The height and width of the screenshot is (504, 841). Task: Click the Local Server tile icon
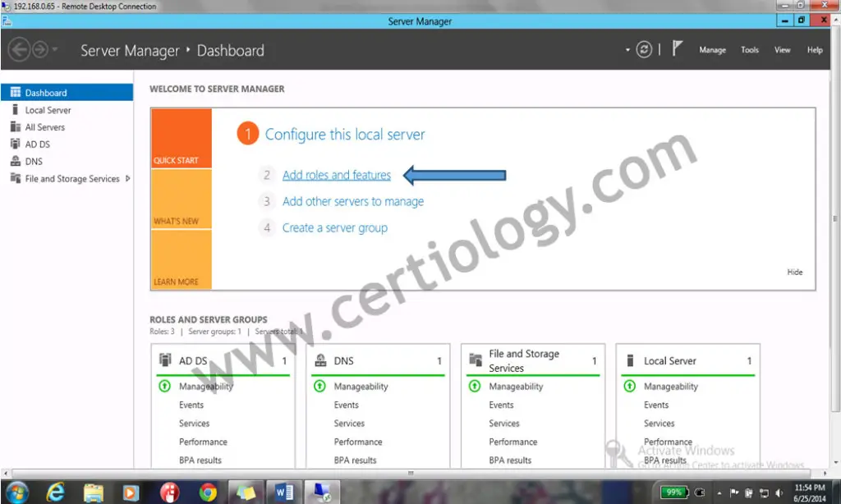pyautogui.click(x=630, y=360)
